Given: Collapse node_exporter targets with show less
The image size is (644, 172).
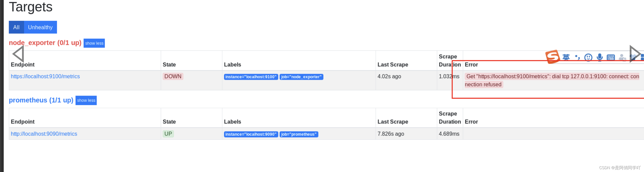Looking at the screenshot, I should pyautogui.click(x=94, y=43).
